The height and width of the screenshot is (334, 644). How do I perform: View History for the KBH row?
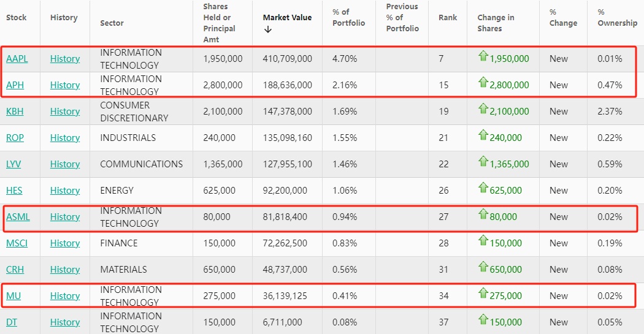tap(65, 112)
